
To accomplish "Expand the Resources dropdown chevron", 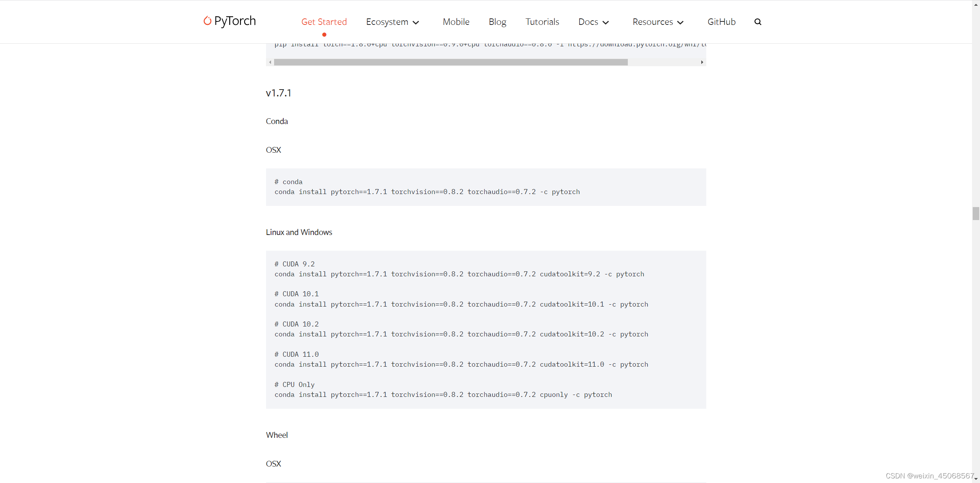I will click(x=681, y=22).
